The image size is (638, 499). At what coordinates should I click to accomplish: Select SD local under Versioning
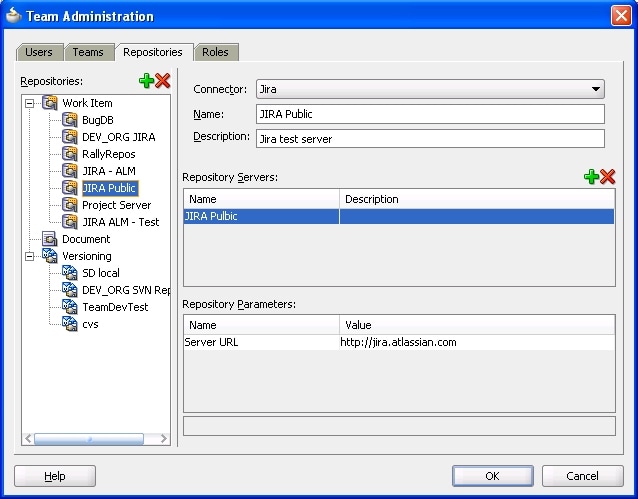pyautogui.click(x=101, y=273)
